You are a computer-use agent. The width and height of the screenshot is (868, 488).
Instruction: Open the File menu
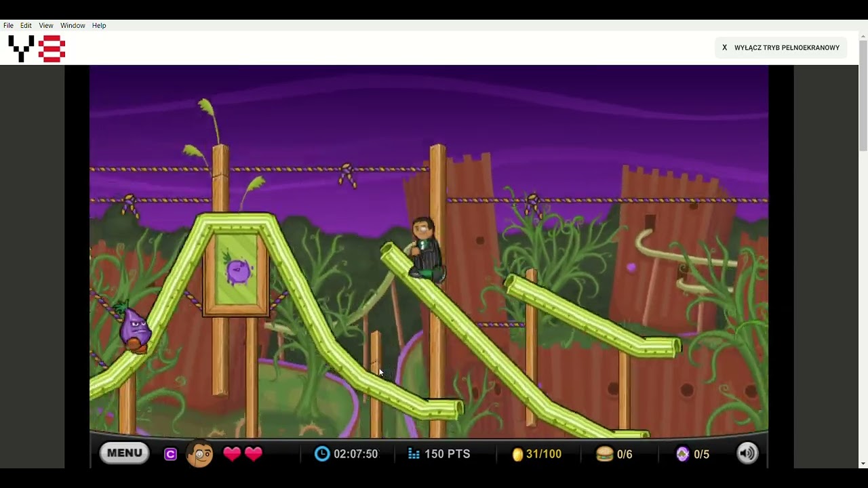pos(8,26)
